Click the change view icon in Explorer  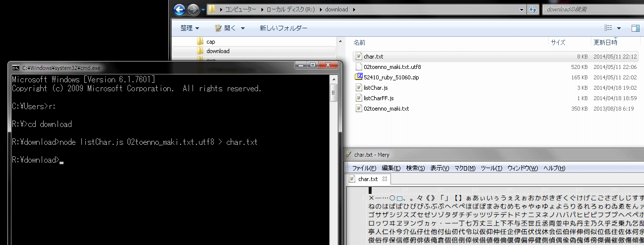(608, 28)
